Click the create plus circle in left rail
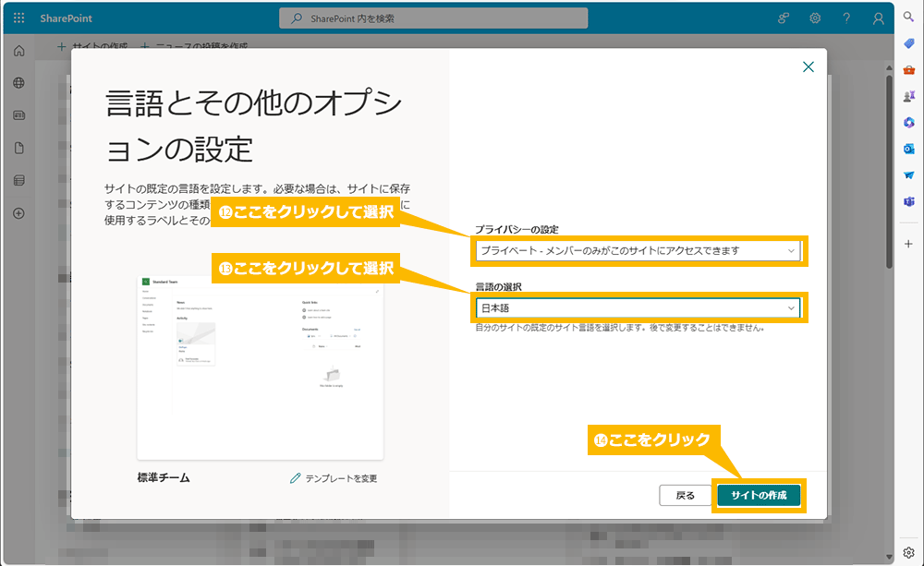 pyautogui.click(x=18, y=213)
